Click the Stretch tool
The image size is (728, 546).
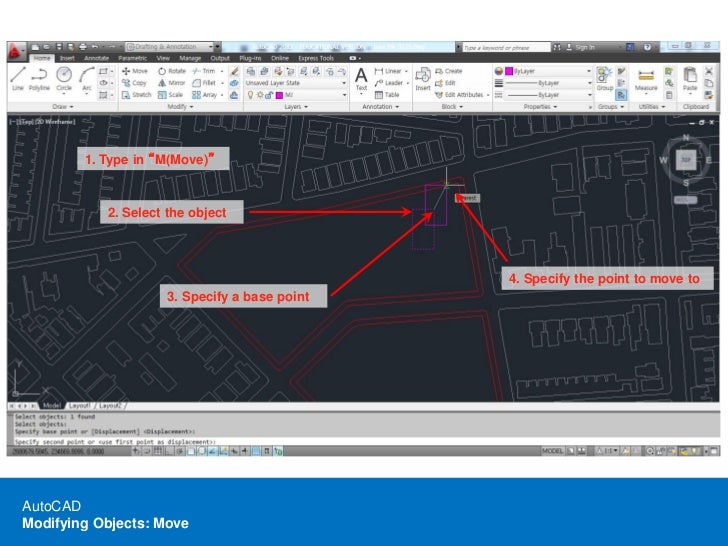pos(136,95)
